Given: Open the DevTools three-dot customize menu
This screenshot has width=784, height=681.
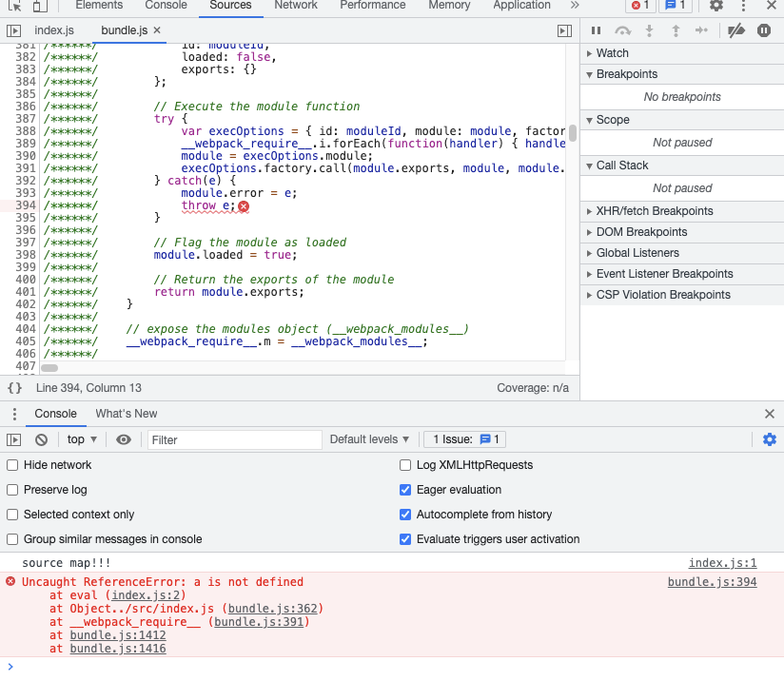Looking at the screenshot, I should [743, 6].
